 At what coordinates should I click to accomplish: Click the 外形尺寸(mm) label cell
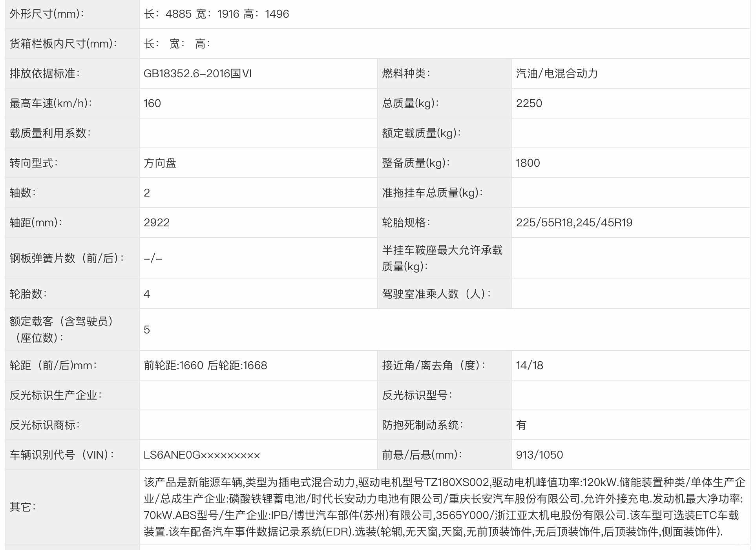(x=47, y=14)
